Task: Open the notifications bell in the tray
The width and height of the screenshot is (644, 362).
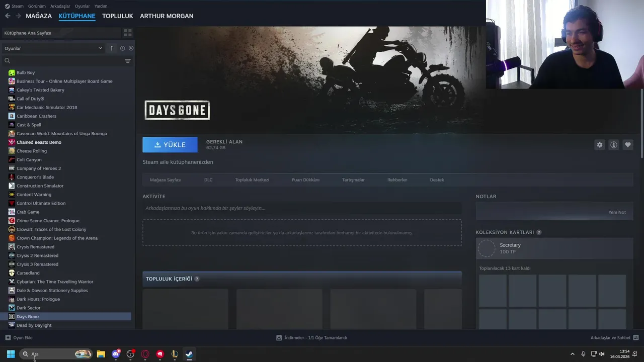Action: pos(636,354)
